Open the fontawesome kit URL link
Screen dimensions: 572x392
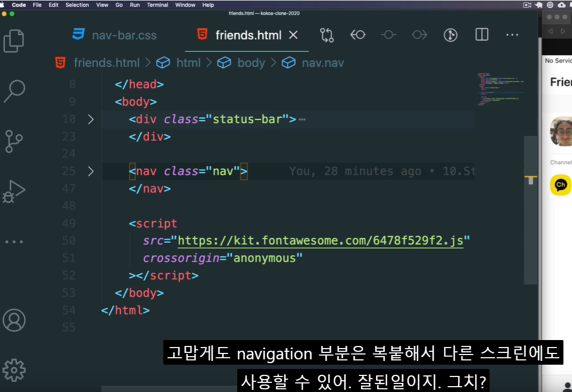(x=321, y=240)
